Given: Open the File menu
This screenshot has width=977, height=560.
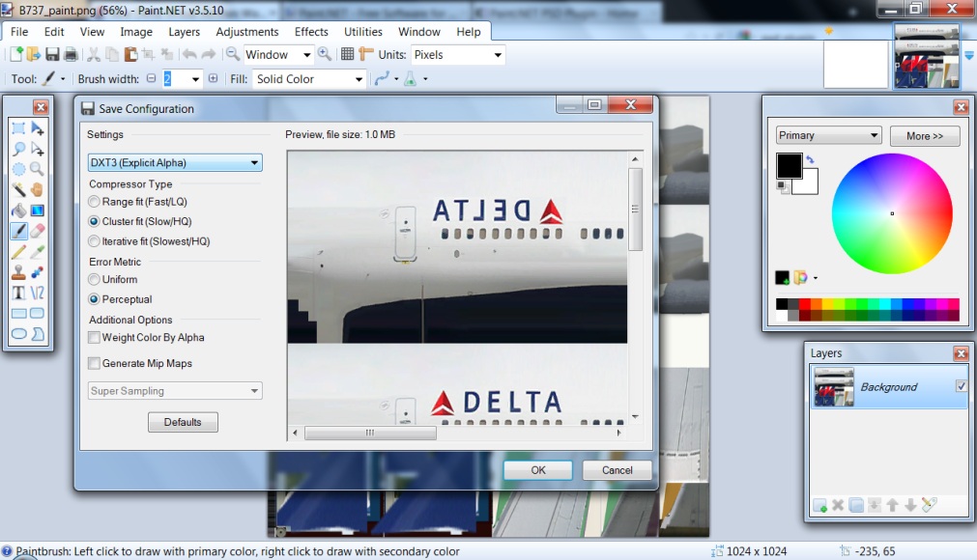Looking at the screenshot, I should [19, 32].
